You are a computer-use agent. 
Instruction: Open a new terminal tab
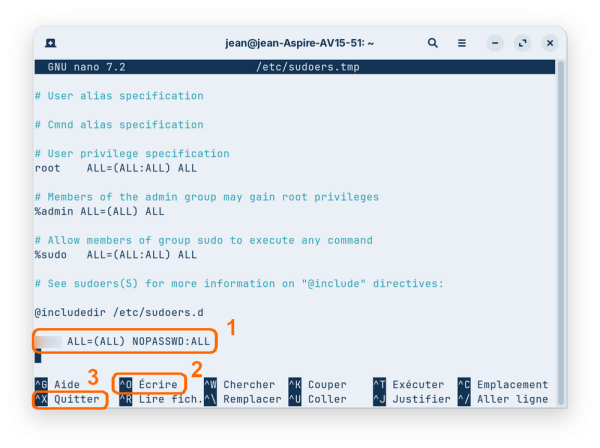51,44
